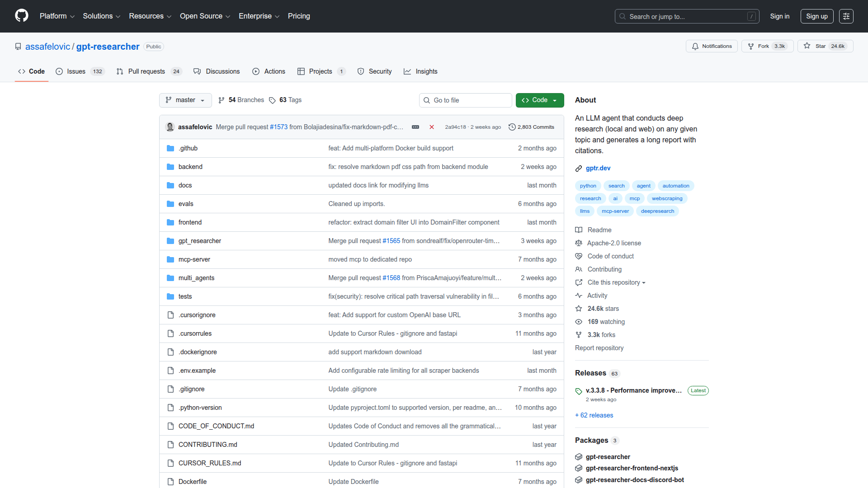Open the master branch selector

tap(185, 100)
